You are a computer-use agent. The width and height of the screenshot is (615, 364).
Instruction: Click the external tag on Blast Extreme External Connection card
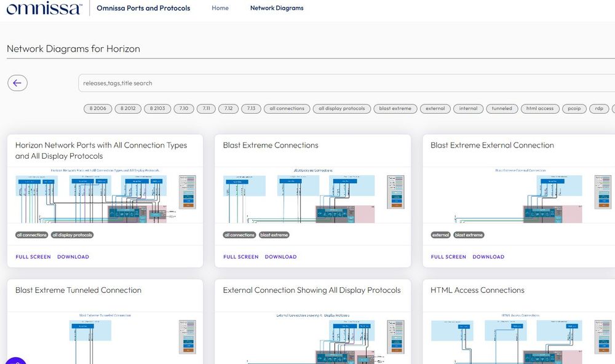point(440,235)
